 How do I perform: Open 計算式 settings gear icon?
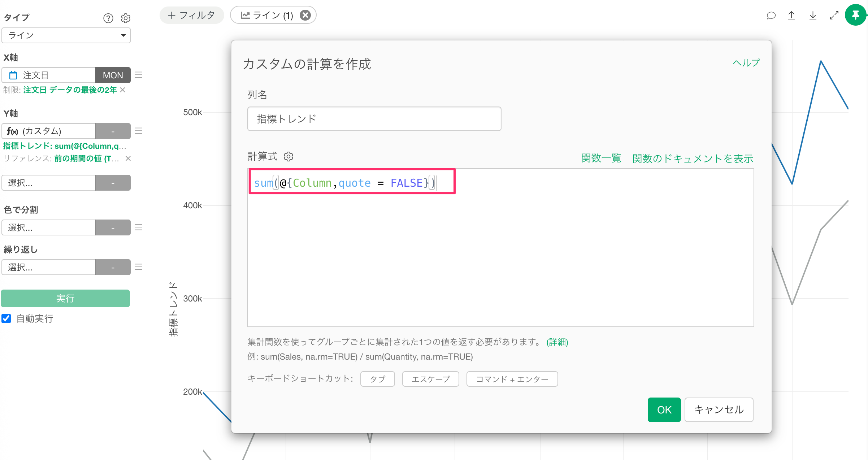point(288,156)
